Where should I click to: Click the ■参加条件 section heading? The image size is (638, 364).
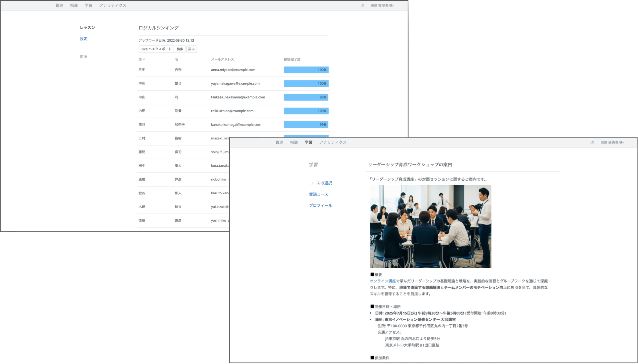[380, 358]
